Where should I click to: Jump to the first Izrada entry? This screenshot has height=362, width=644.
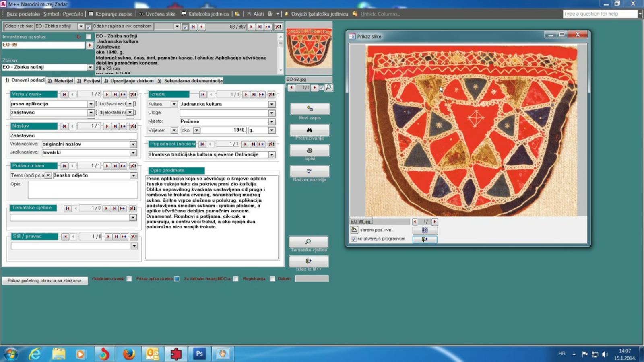203,94
